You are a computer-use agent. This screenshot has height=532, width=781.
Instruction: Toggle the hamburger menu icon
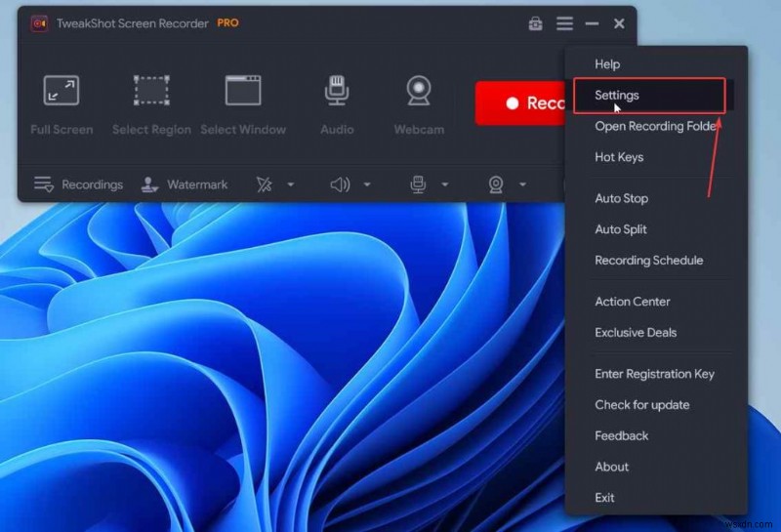564,23
